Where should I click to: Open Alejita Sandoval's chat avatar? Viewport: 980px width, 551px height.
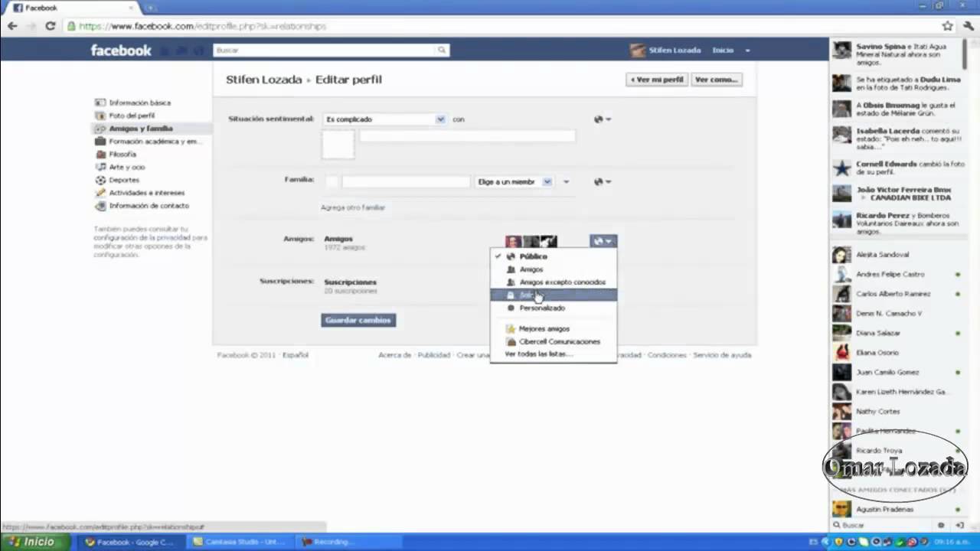tap(841, 255)
